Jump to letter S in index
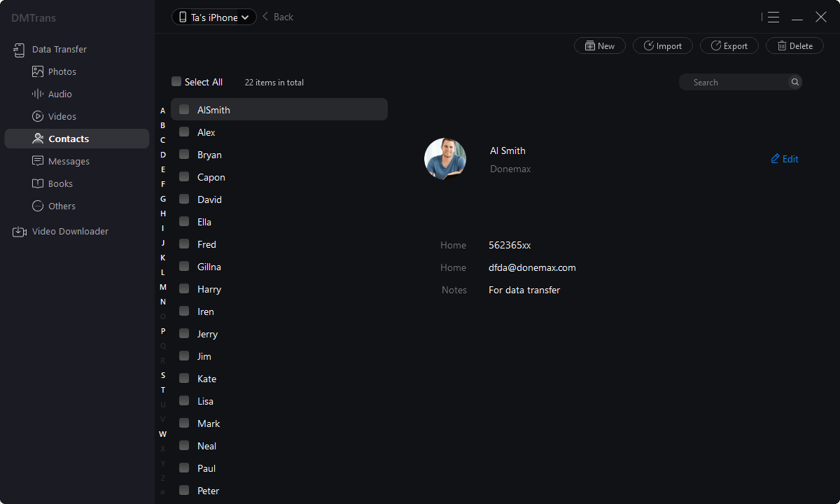This screenshot has width=840, height=504. (x=163, y=375)
